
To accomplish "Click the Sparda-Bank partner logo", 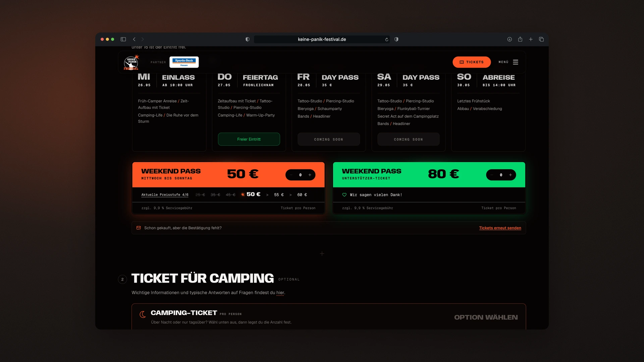I will 184,62.
